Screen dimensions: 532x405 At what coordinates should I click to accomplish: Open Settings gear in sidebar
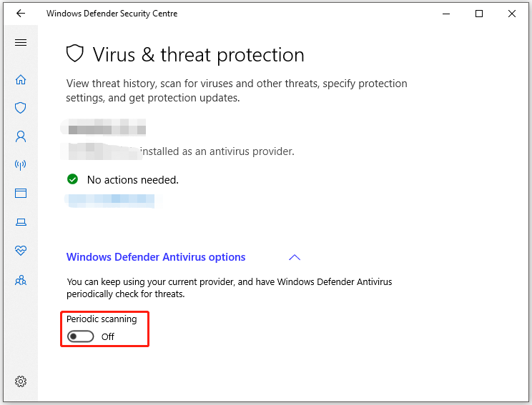pyautogui.click(x=21, y=381)
